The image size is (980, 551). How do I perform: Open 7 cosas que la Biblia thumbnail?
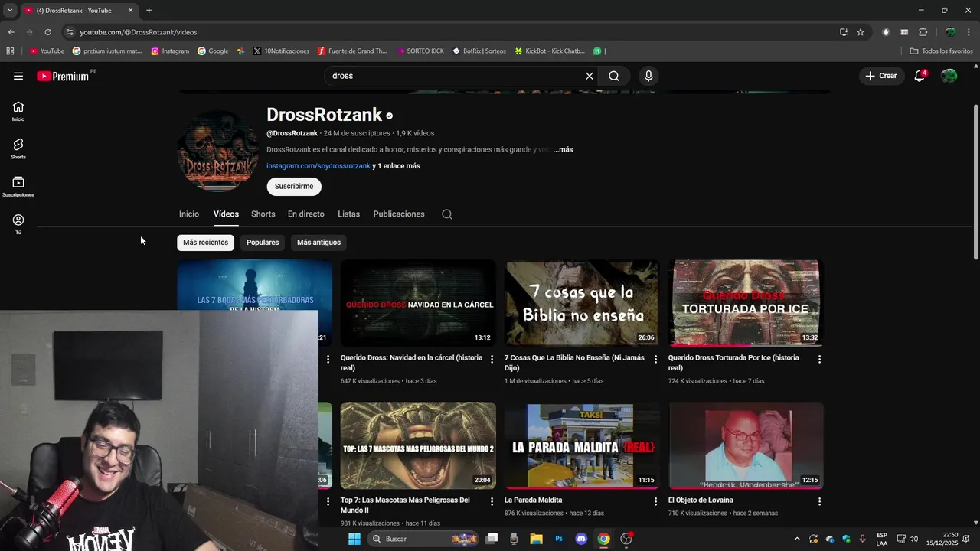click(x=582, y=303)
